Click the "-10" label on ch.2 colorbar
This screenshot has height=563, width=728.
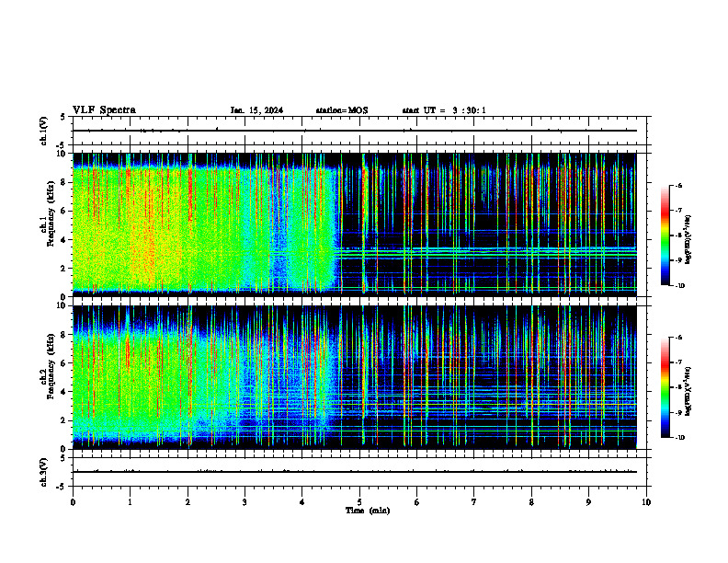click(679, 438)
